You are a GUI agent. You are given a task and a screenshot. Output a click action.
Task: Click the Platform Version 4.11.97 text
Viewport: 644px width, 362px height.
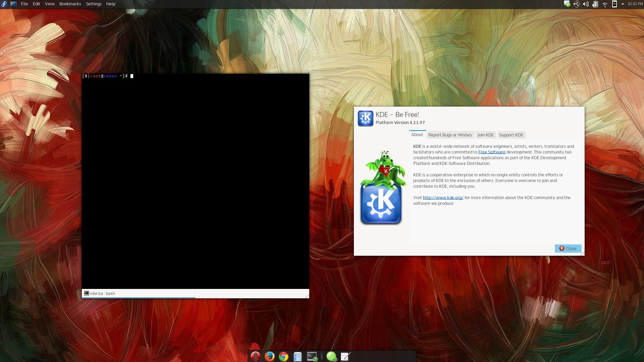[400, 123]
